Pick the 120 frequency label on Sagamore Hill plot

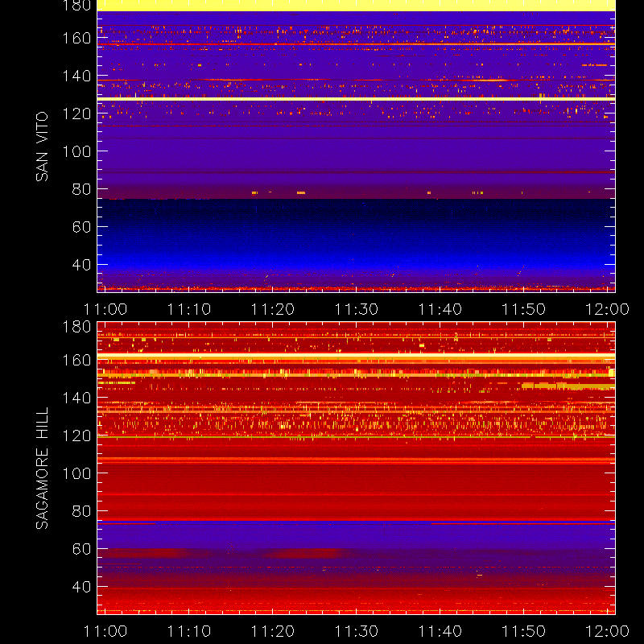point(76,436)
